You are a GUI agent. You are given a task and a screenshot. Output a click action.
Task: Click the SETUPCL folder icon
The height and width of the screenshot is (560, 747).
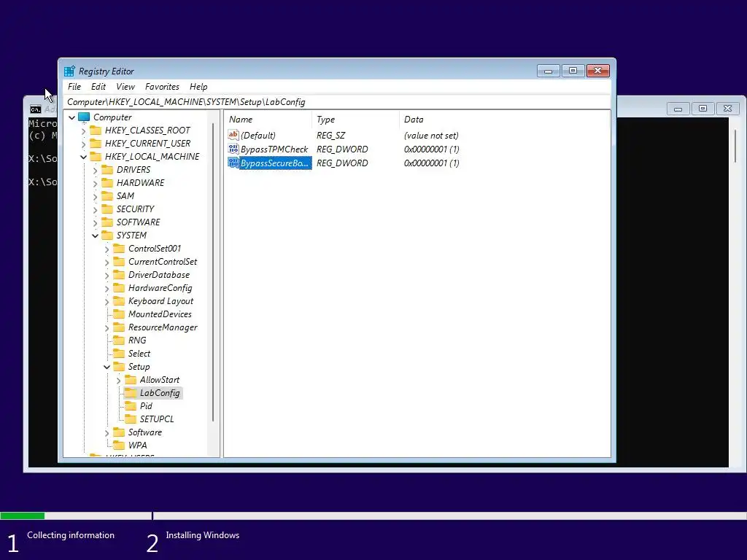click(131, 419)
